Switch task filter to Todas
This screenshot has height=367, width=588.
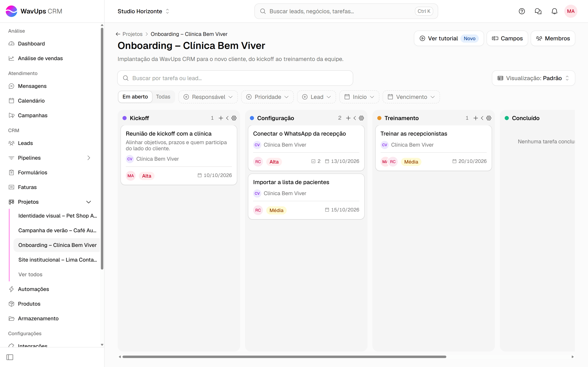pyautogui.click(x=163, y=97)
